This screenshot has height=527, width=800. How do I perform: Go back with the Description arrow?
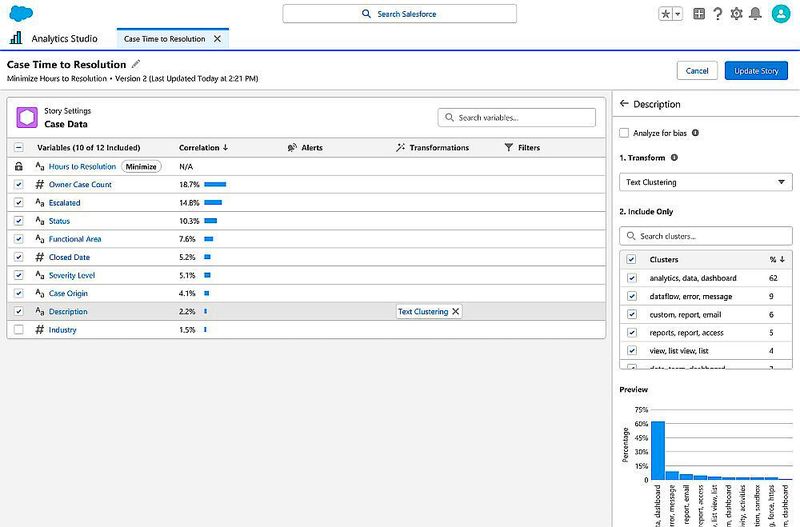[624, 104]
